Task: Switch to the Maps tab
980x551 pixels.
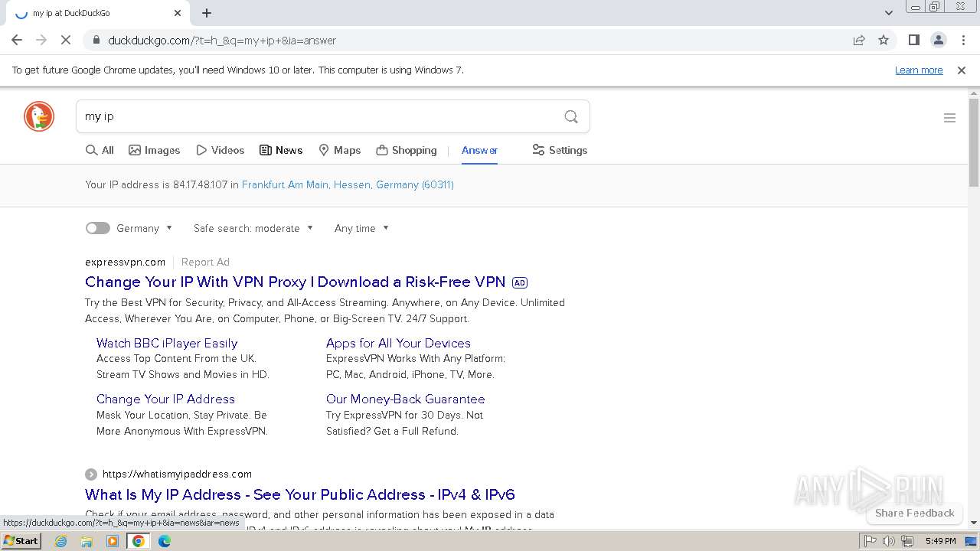Action: pos(339,150)
